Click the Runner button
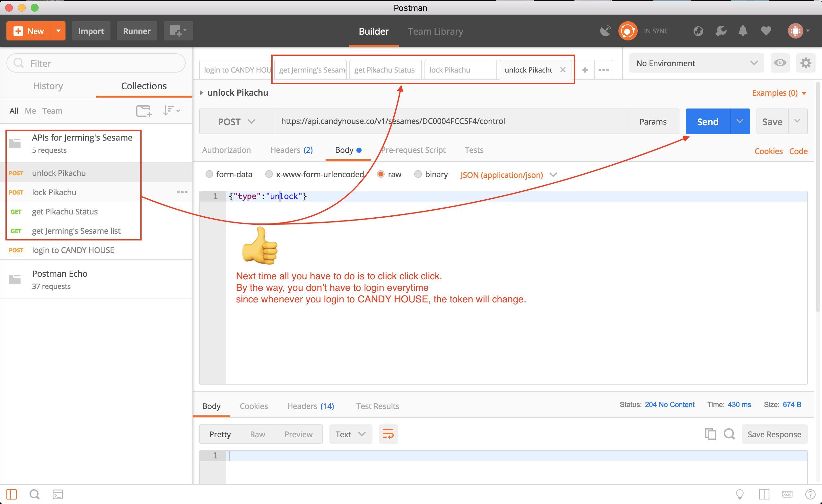The image size is (822, 504). 137,31
